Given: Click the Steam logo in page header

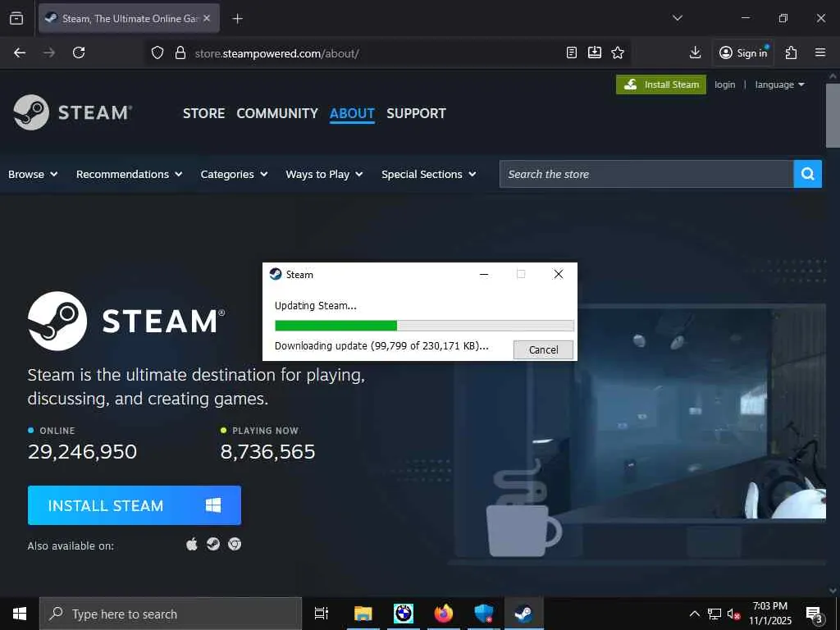Looking at the screenshot, I should tap(73, 112).
